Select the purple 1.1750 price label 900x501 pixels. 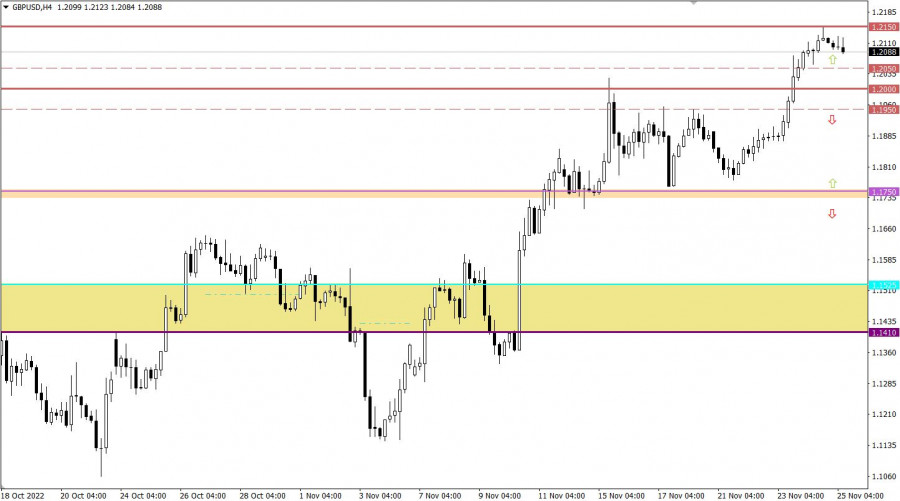point(884,192)
